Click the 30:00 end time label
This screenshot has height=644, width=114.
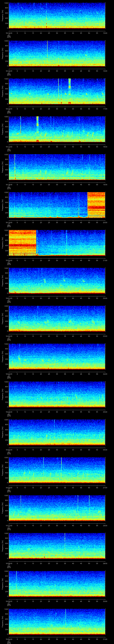[x=105, y=601]
